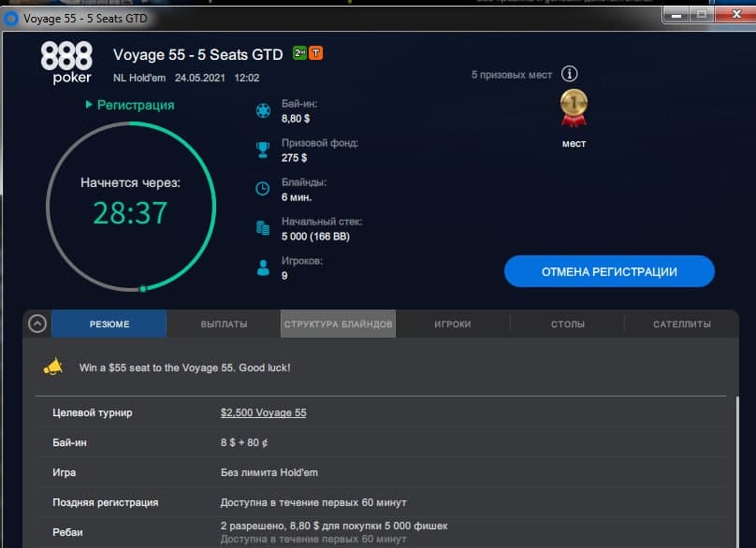Open the ИГРОКИ tab
The height and width of the screenshot is (548, 756).
453,324
